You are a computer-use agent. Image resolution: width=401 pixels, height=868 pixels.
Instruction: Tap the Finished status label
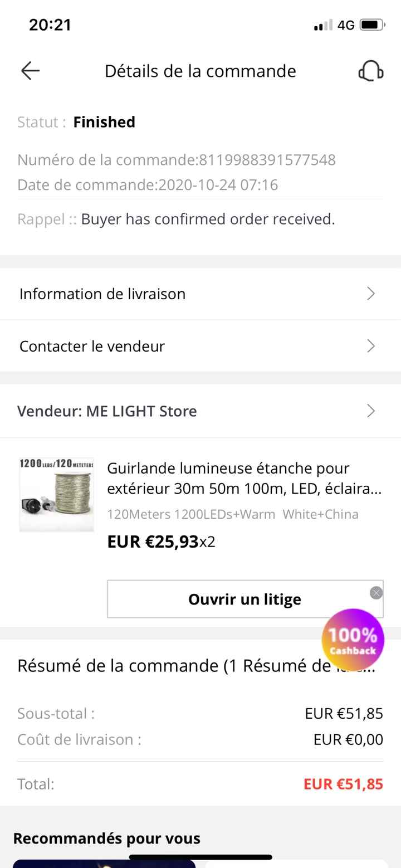coord(104,122)
